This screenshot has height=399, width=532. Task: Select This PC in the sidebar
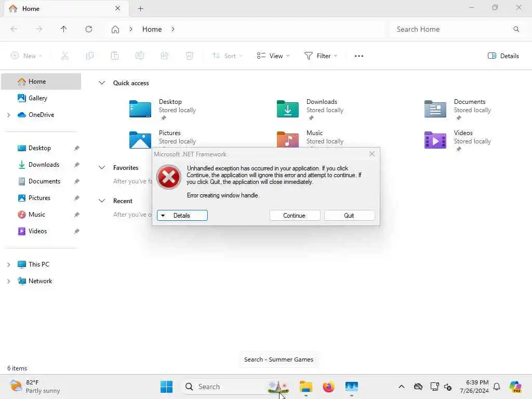pyautogui.click(x=38, y=264)
